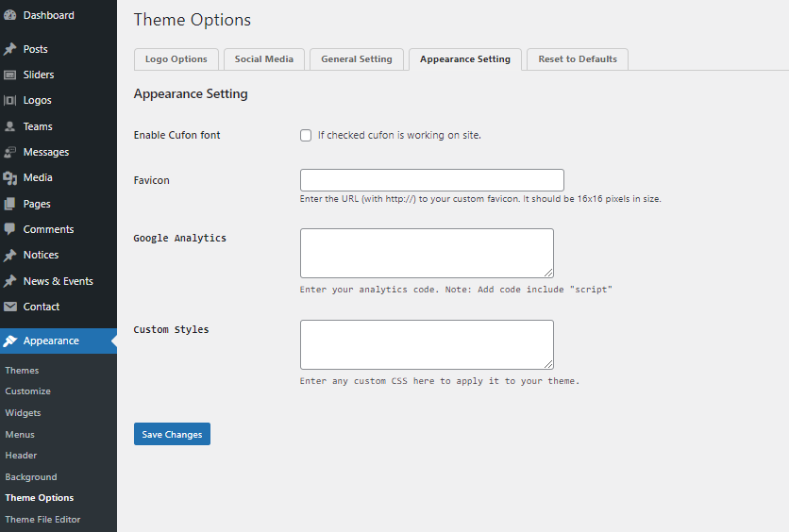Open the Themes submenu link
Viewport: 789px width, 532px height.
point(22,371)
